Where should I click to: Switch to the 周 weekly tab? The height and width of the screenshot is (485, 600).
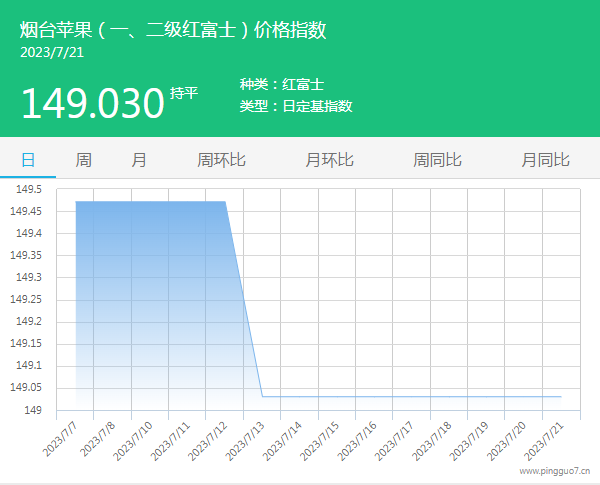click(83, 160)
